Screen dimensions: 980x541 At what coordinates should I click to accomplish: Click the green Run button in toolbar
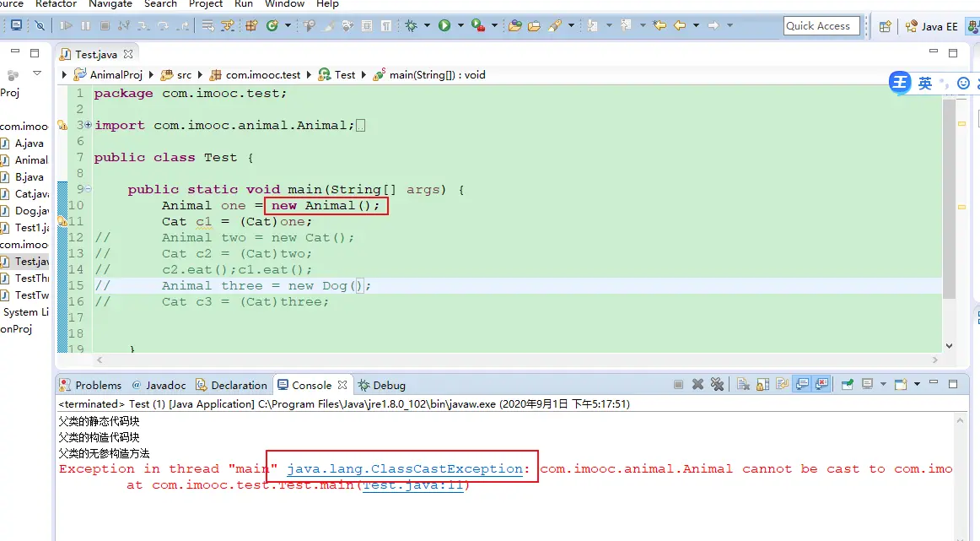[x=444, y=26]
